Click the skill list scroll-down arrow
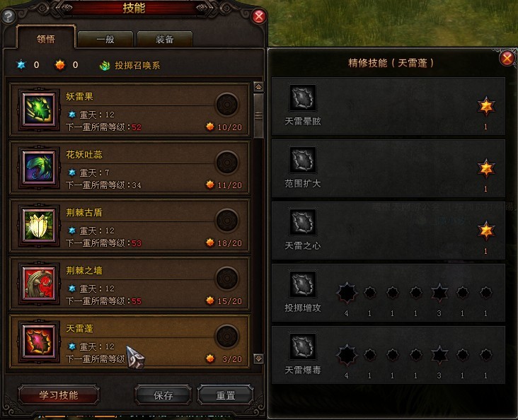The image size is (518, 420). (258, 358)
